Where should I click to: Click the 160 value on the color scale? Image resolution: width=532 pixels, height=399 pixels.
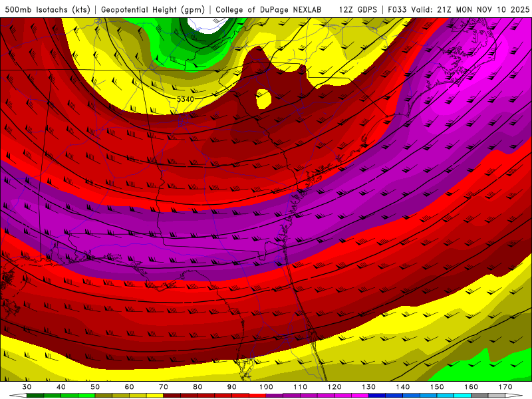[x=471, y=387]
